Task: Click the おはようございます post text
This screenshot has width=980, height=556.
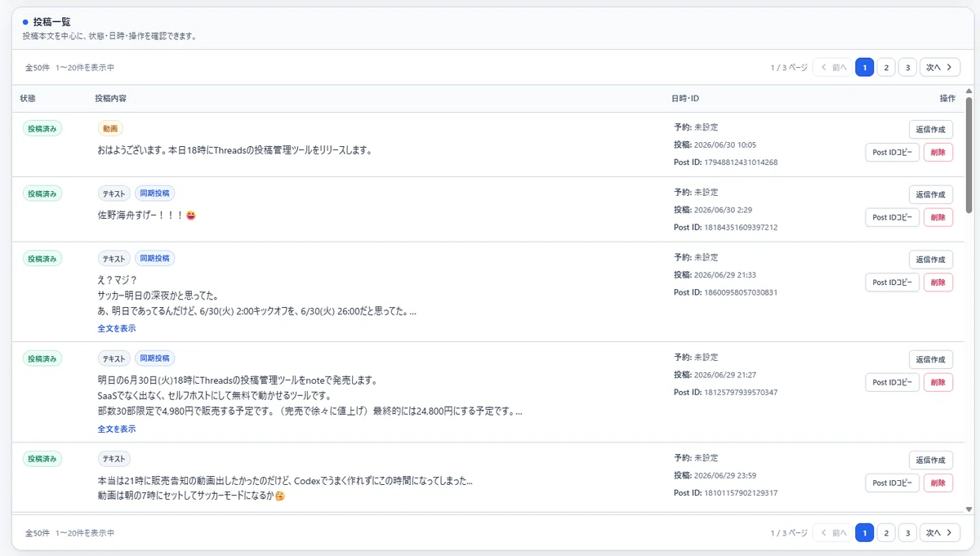Action: [234, 150]
